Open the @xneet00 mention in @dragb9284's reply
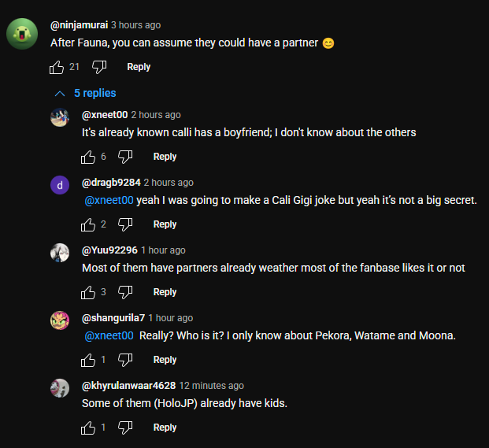489x448 pixels. pos(109,200)
